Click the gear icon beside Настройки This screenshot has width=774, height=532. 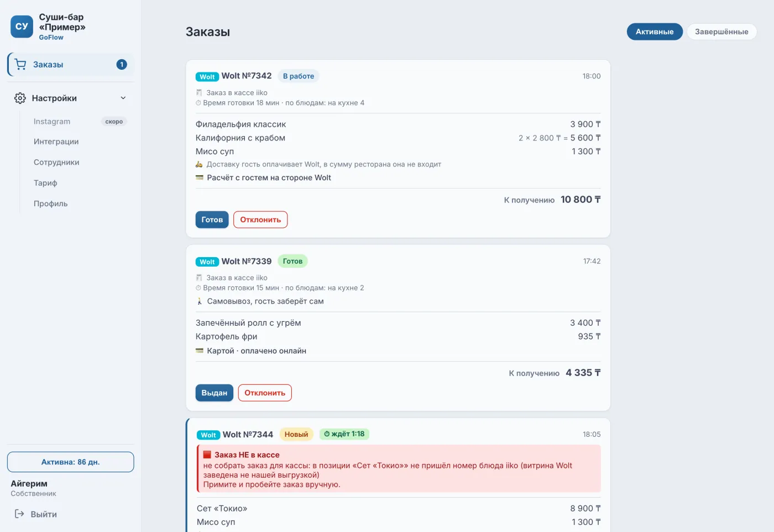[x=20, y=98]
